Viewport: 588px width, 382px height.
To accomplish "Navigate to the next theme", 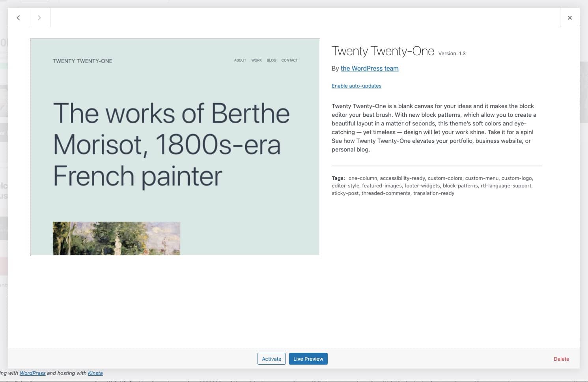I will coord(39,17).
